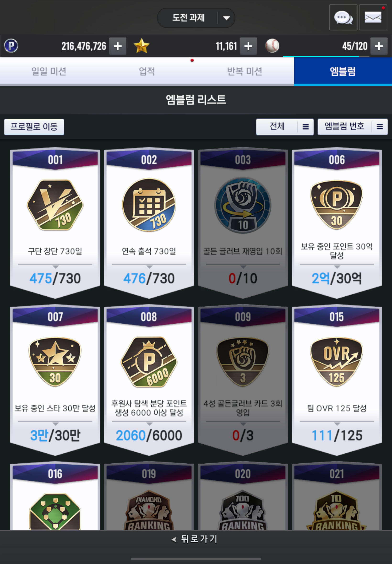Tap the blue P points icon

coord(11,46)
